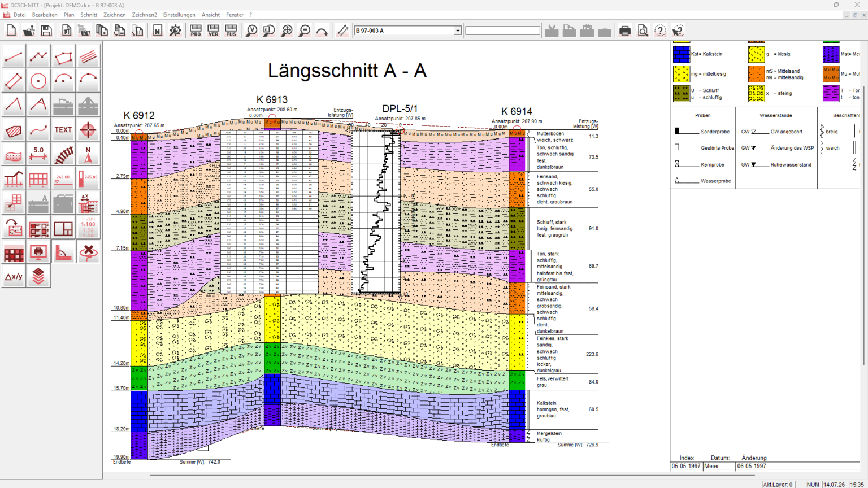Select the hatched filled polygon tool
868x488 pixels.
coord(14,130)
